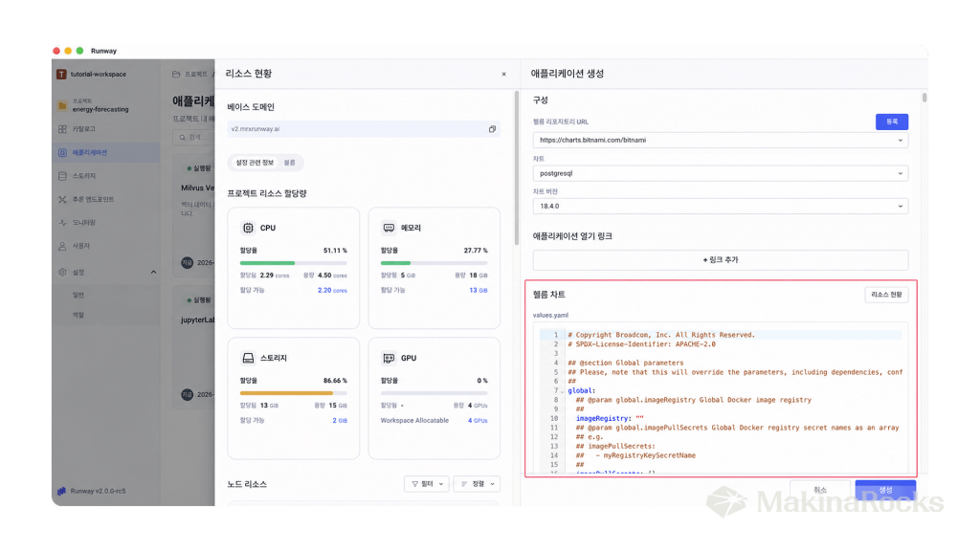Click the 51.11 % CPU percentage

[335, 251]
